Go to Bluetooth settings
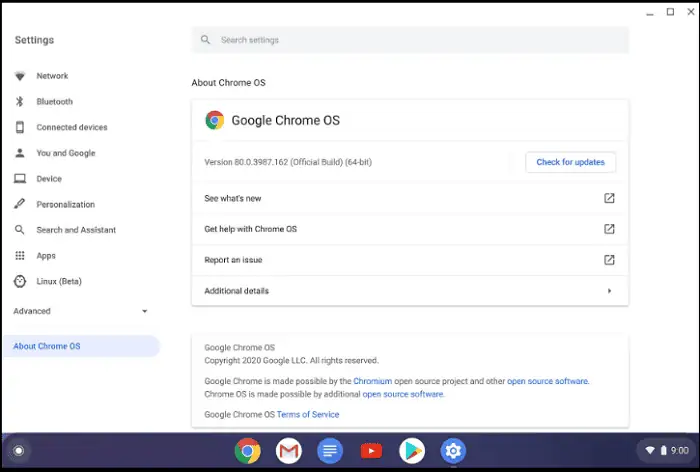 pyautogui.click(x=54, y=101)
